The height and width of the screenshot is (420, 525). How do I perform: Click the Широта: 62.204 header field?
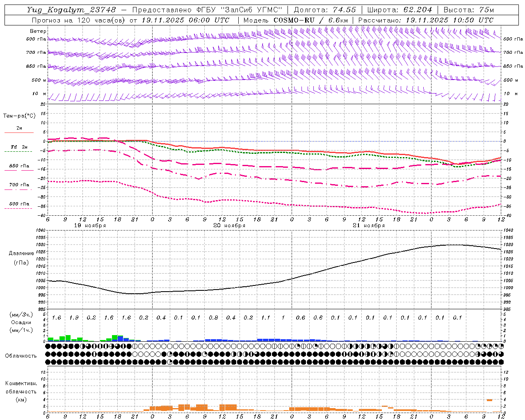[x=400, y=10]
